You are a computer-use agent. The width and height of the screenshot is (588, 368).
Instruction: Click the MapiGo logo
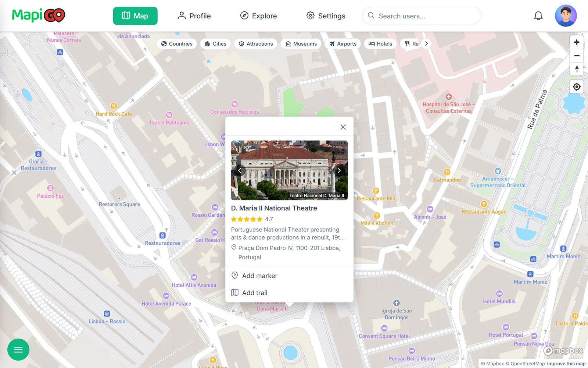[39, 15]
